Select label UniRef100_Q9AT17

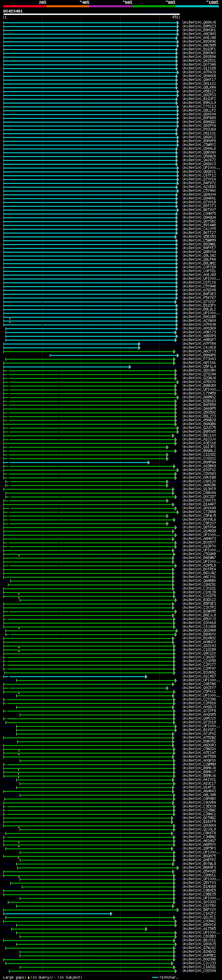click(x=199, y=80)
